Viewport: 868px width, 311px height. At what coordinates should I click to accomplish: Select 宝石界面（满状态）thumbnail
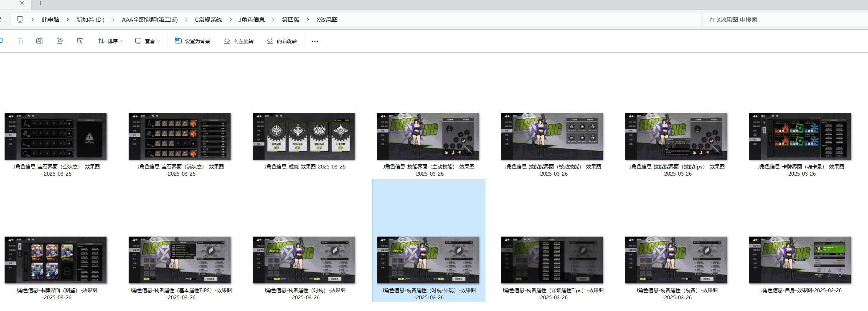point(180,136)
